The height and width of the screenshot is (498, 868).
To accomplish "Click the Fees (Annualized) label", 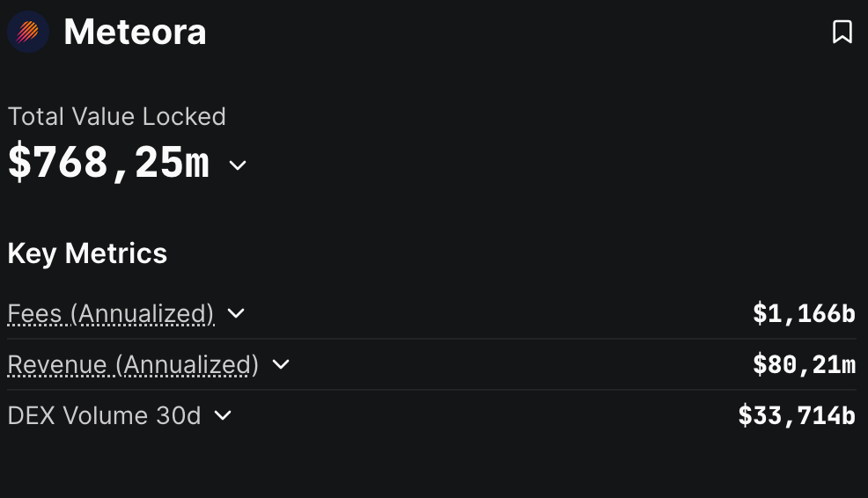I will pos(110,313).
